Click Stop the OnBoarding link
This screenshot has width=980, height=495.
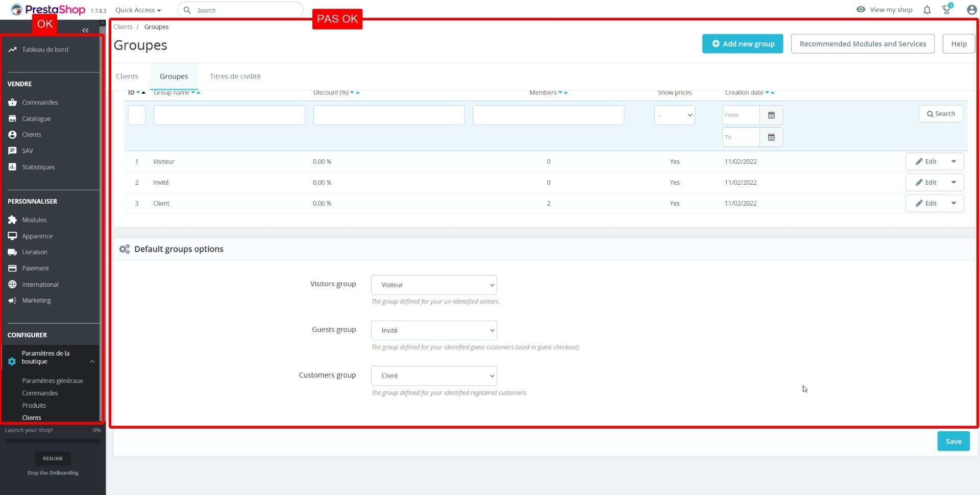[x=53, y=473]
